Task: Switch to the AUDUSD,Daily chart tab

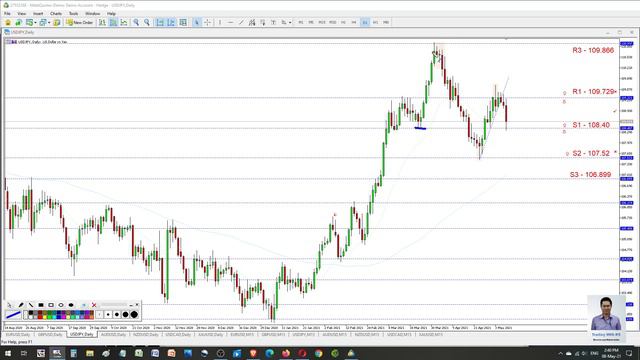Action: pyautogui.click(x=113, y=335)
